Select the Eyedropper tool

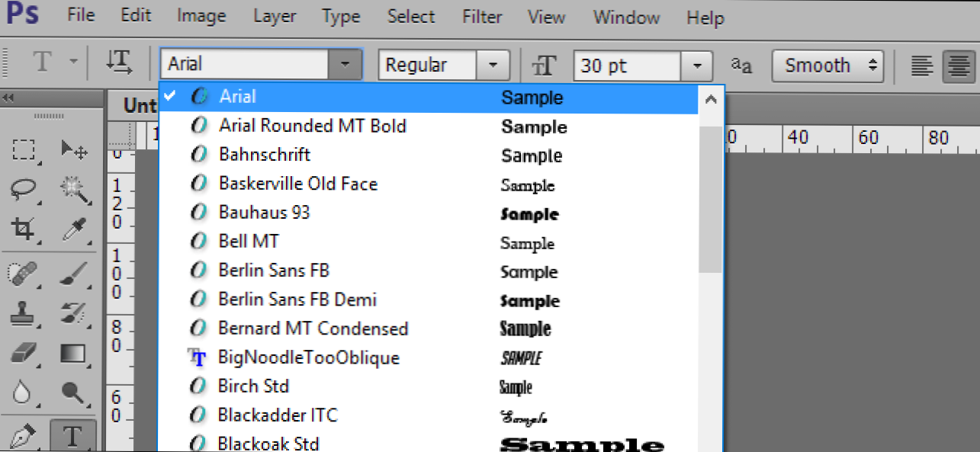[73, 228]
